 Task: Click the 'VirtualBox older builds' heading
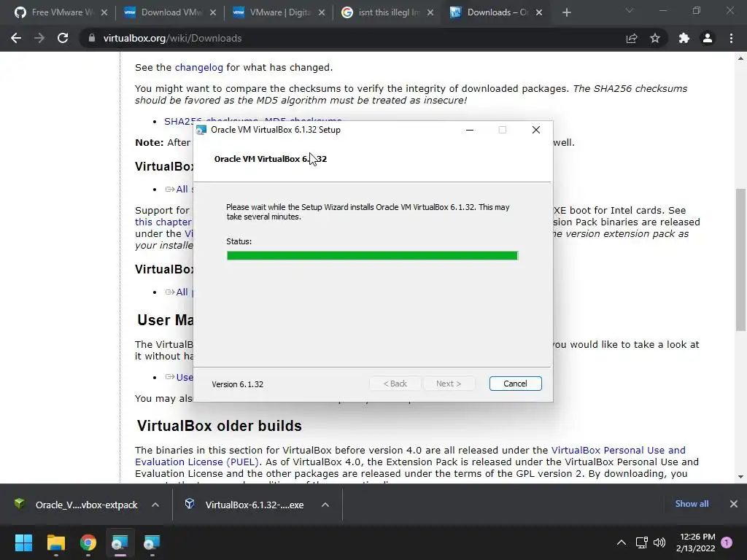pos(219,426)
